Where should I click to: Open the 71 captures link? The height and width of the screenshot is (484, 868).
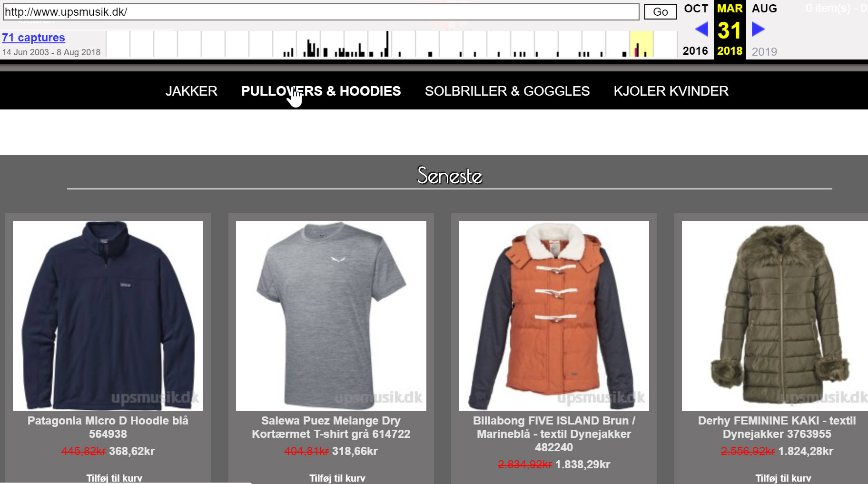pyautogui.click(x=33, y=38)
